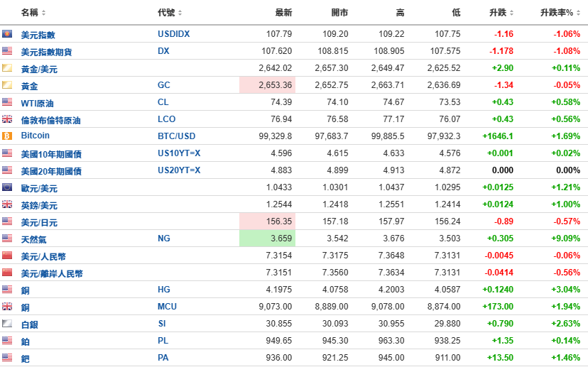Click the EU flag beside 歐元/美元

7,187
